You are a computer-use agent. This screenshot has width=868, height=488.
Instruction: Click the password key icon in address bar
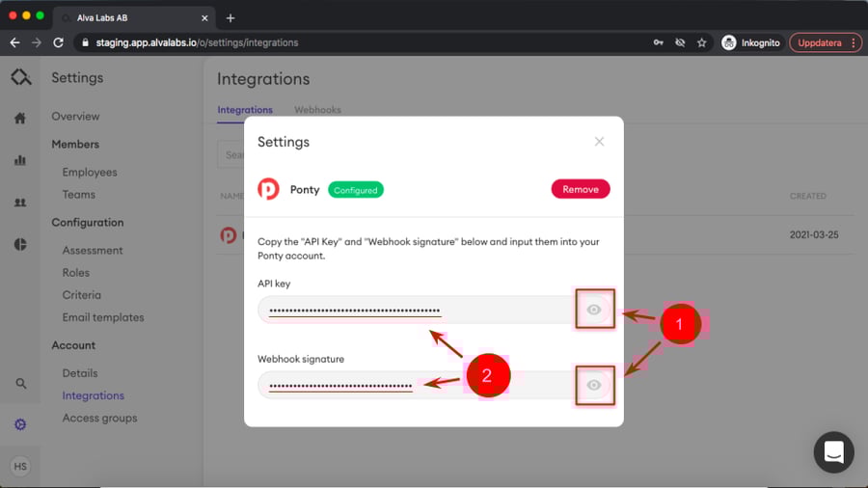(658, 42)
